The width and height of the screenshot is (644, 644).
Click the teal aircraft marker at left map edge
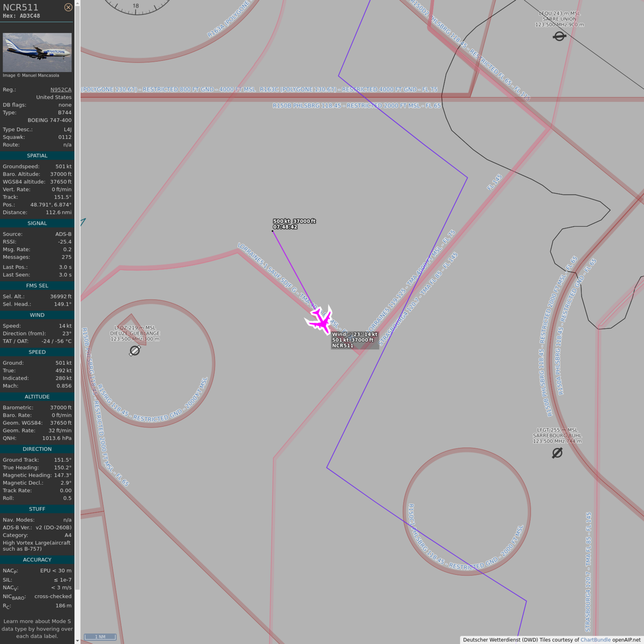(x=83, y=221)
